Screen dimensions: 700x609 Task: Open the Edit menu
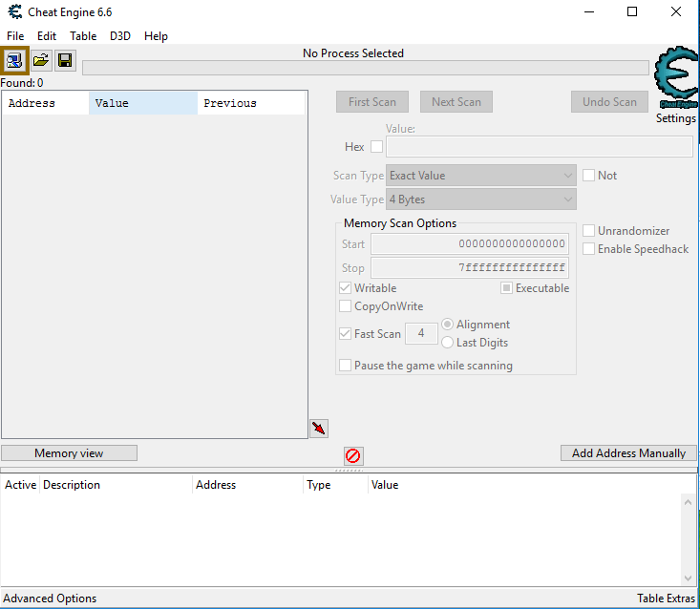(47, 36)
